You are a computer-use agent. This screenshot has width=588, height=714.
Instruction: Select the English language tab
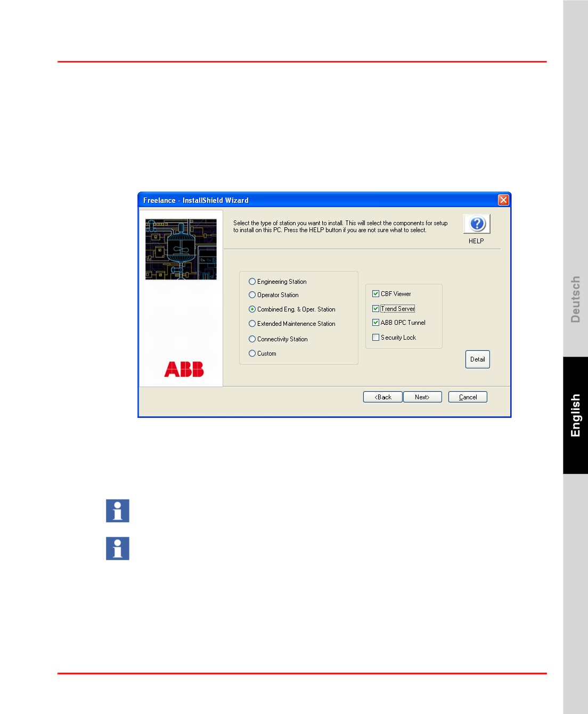pyautogui.click(x=576, y=415)
